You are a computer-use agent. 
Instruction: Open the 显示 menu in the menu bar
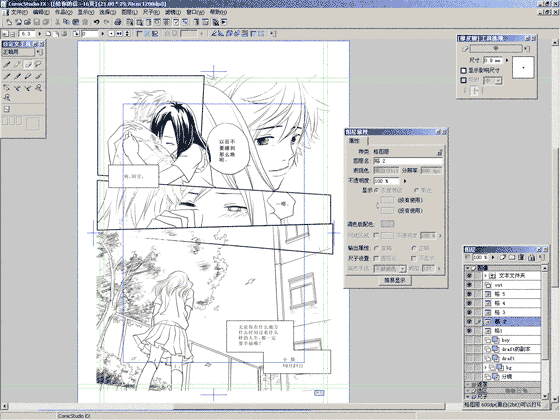point(85,12)
